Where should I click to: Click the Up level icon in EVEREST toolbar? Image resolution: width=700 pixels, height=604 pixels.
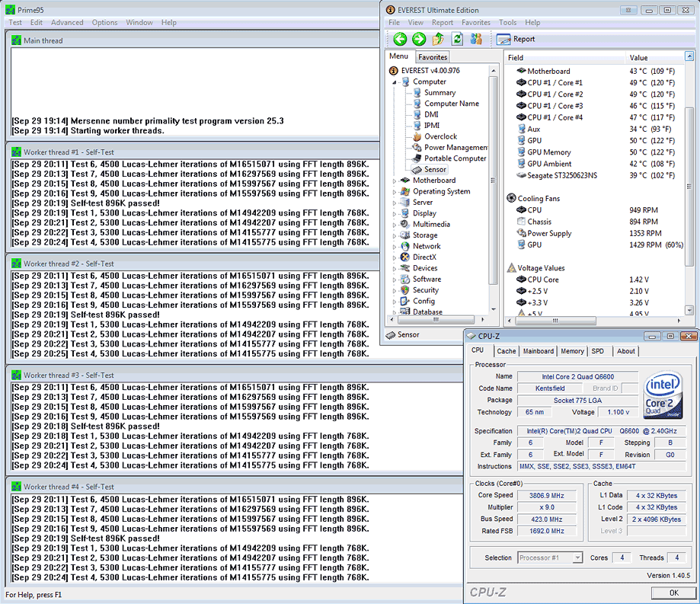pos(438,40)
